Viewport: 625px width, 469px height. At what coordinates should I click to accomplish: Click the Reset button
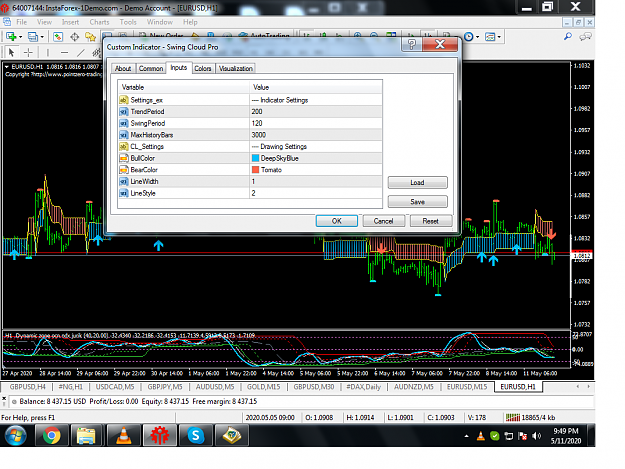pyautogui.click(x=430, y=221)
